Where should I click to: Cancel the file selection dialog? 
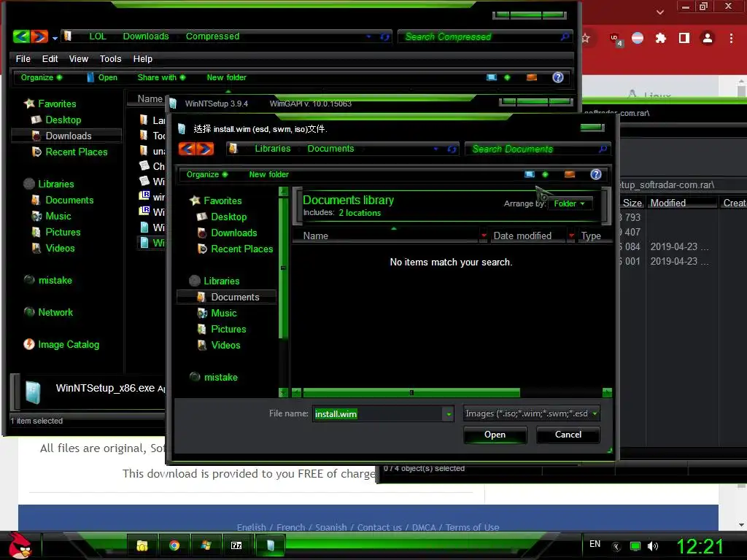pos(568,435)
